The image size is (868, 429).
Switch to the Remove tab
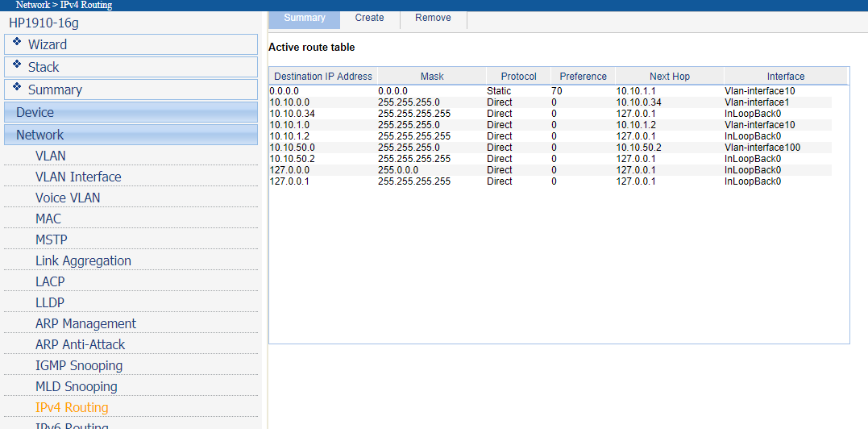point(434,18)
